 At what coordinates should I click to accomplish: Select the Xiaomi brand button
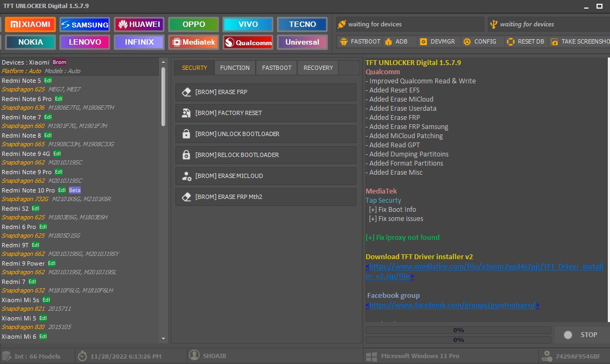[30, 25]
